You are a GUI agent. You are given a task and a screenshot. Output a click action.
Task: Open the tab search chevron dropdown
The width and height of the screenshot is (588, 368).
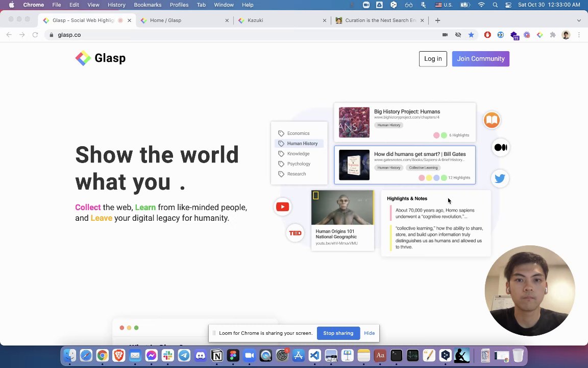[579, 20]
